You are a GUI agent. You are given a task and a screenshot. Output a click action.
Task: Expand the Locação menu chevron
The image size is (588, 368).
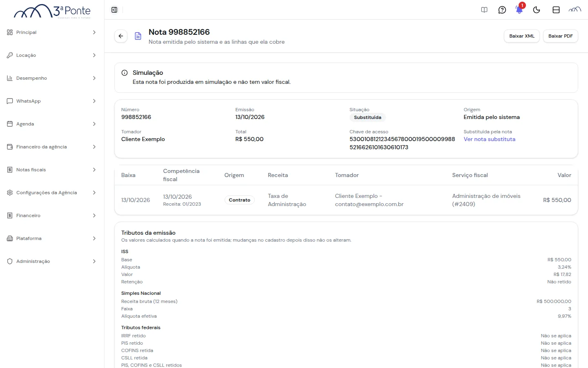(94, 55)
